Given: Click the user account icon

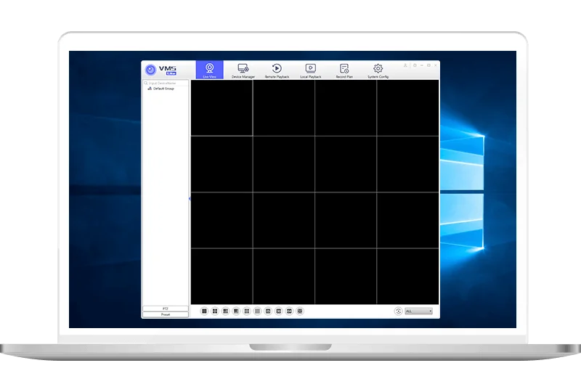Looking at the screenshot, I should (x=405, y=65).
